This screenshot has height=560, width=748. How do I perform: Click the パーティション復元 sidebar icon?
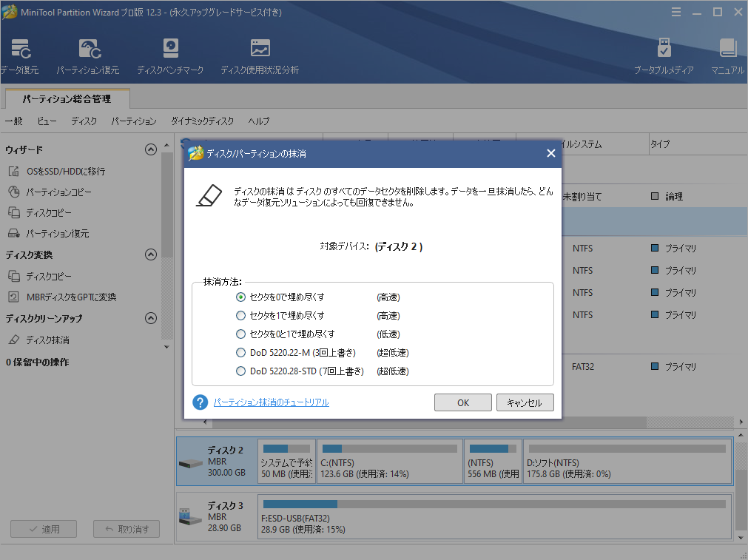point(14,233)
